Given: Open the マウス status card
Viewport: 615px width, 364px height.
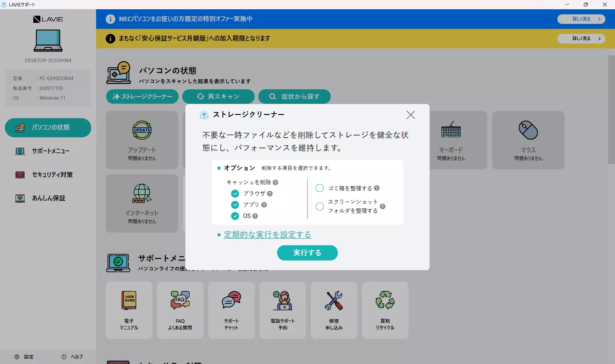Looking at the screenshot, I should click(528, 140).
